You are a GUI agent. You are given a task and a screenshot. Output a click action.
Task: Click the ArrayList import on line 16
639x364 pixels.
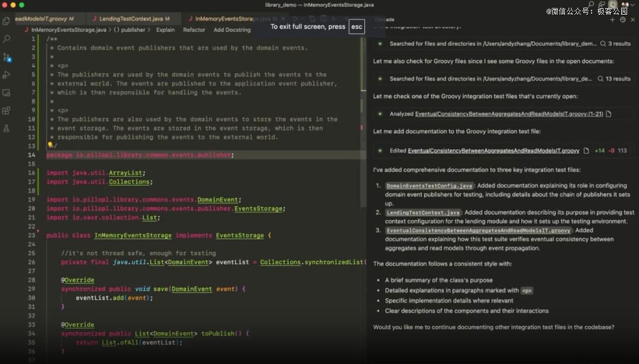tap(125, 173)
